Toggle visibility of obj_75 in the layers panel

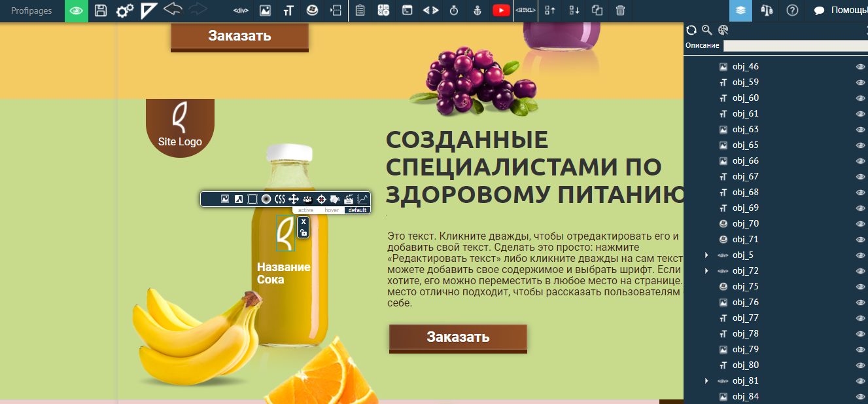click(859, 286)
